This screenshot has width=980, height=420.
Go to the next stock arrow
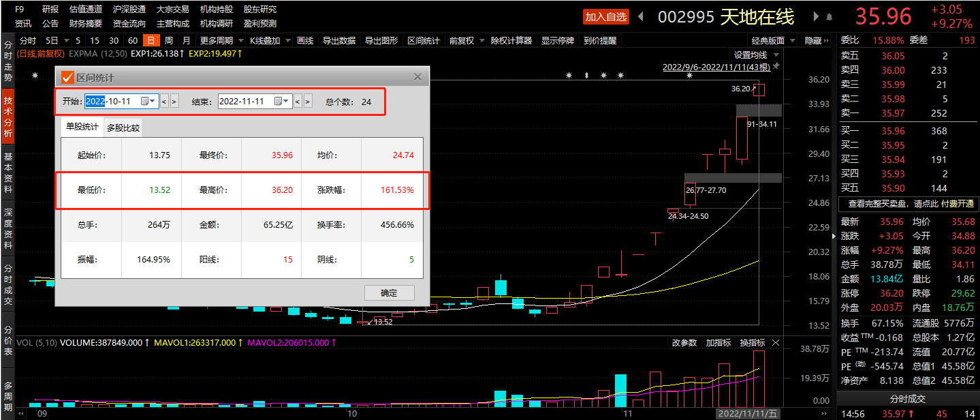click(816, 16)
